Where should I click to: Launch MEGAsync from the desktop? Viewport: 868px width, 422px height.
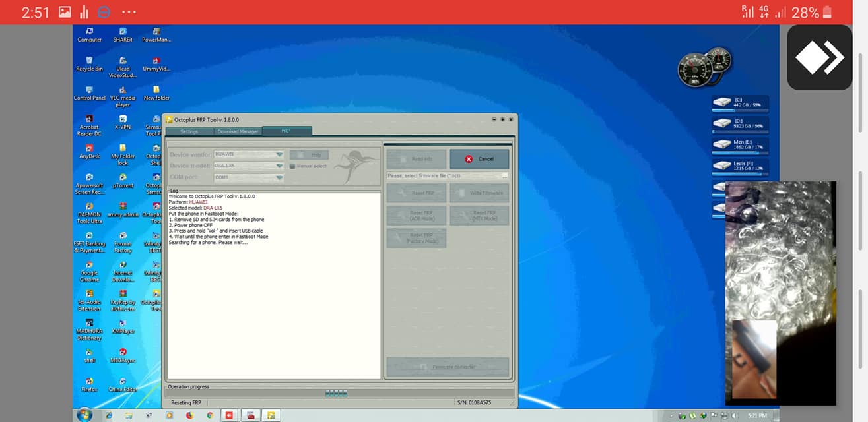[123, 355]
